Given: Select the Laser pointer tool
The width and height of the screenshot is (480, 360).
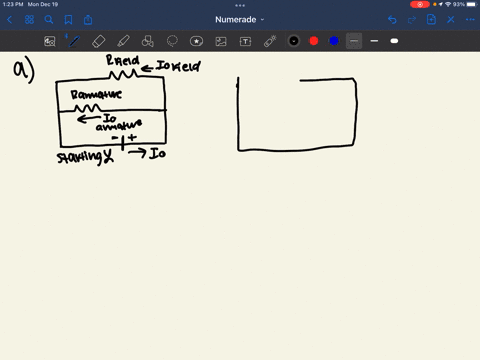Looking at the screenshot, I should pyautogui.click(x=270, y=41).
